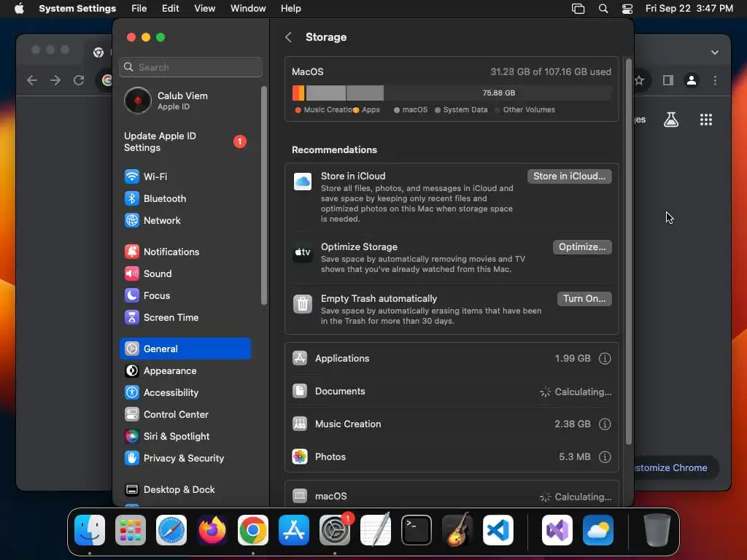Open TextEdit from the Dock
The image size is (747, 560).
coord(376,530)
